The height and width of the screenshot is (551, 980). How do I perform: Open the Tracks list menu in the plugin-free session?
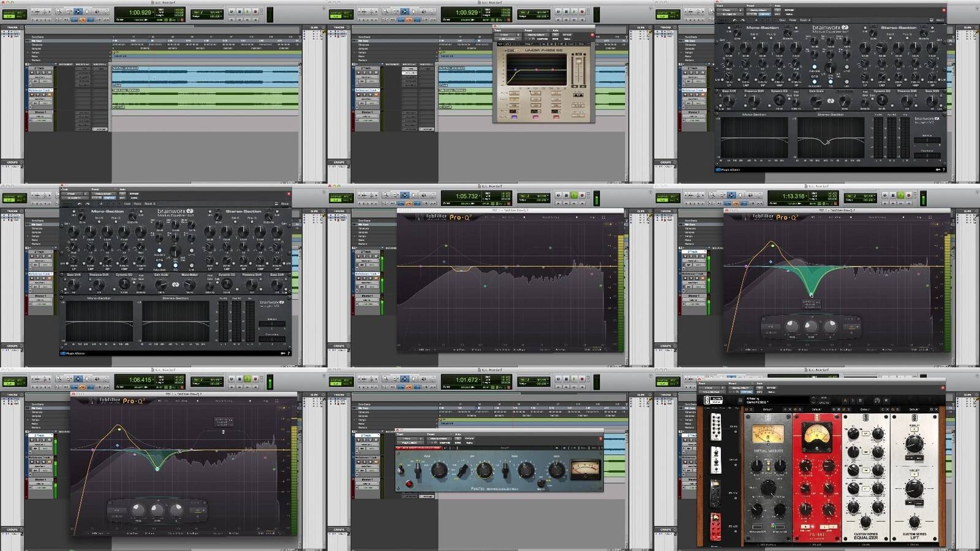click(x=21, y=27)
